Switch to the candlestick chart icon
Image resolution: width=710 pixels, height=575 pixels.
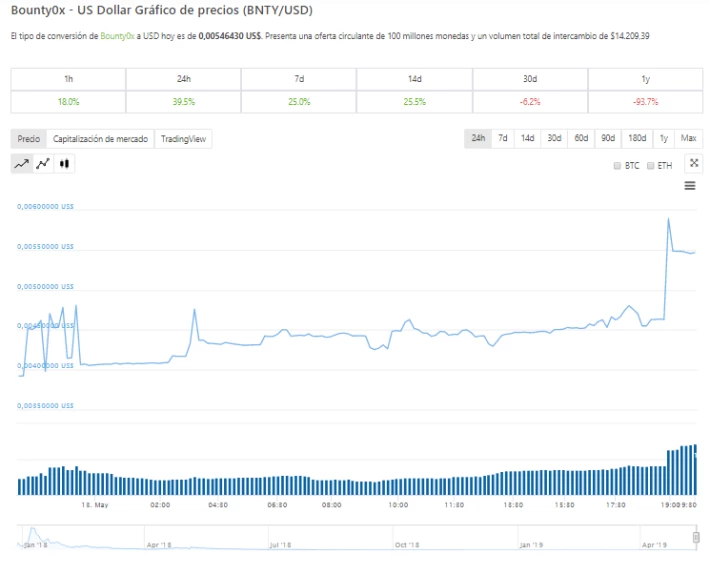(x=64, y=164)
